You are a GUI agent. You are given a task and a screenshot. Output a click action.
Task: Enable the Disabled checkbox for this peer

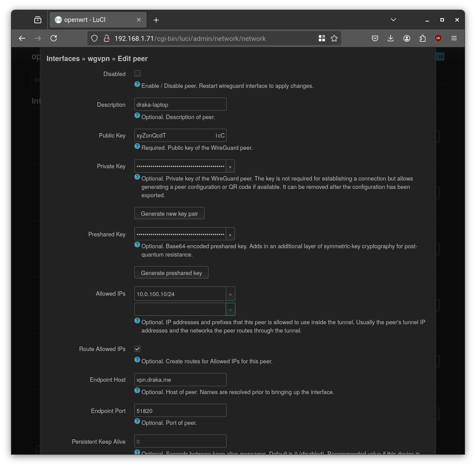[137, 73]
